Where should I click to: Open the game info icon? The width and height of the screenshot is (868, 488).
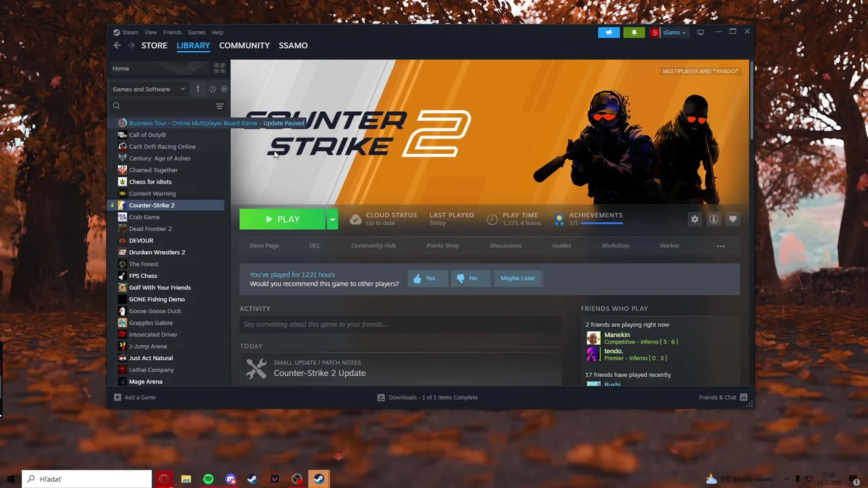click(x=713, y=219)
